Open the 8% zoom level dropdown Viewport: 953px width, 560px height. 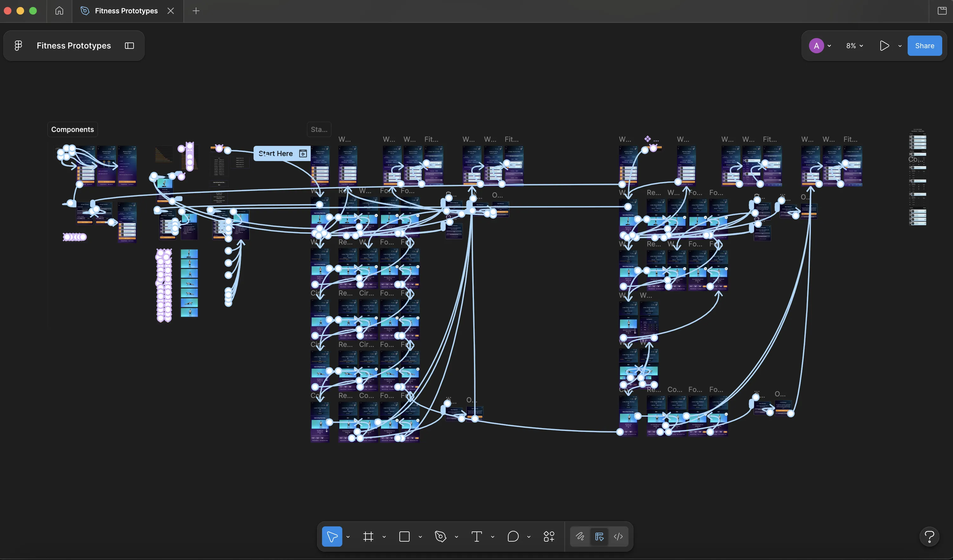854,46
